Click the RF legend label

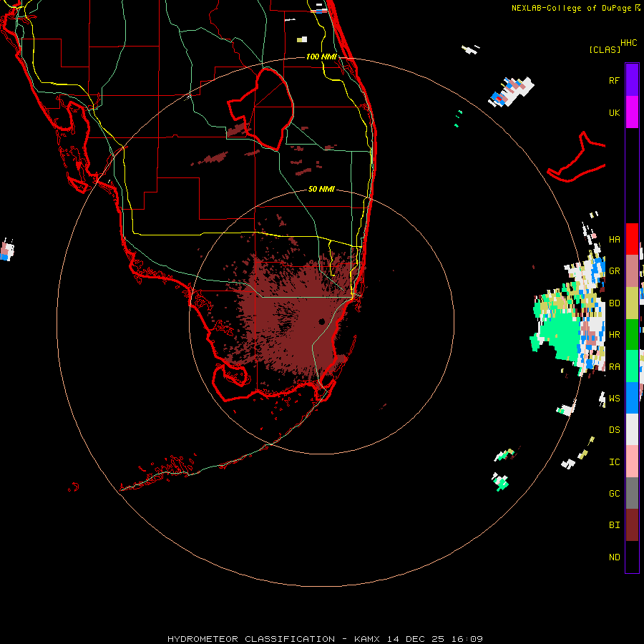coord(614,80)
